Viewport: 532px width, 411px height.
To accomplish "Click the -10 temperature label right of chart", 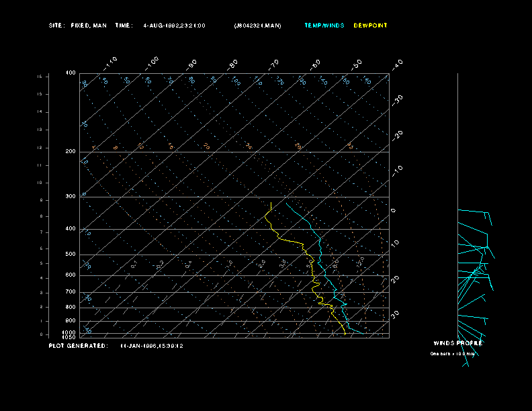I will (397, 171).
